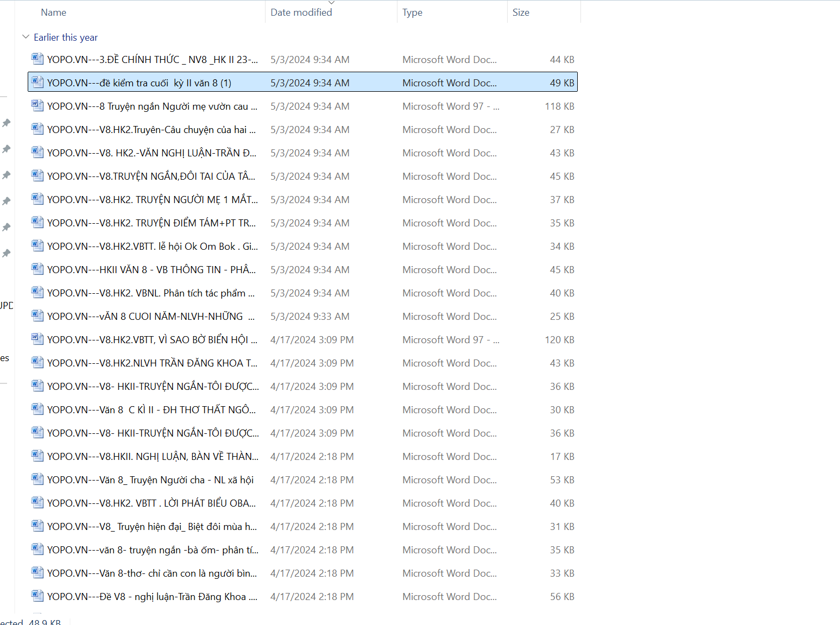The width and height of the screenshot is (840, 625).
Task: Click Word icon of 'V8.HK2.Truyện-Câu chuyện của hai' file
Action: [x=37, y=129]
